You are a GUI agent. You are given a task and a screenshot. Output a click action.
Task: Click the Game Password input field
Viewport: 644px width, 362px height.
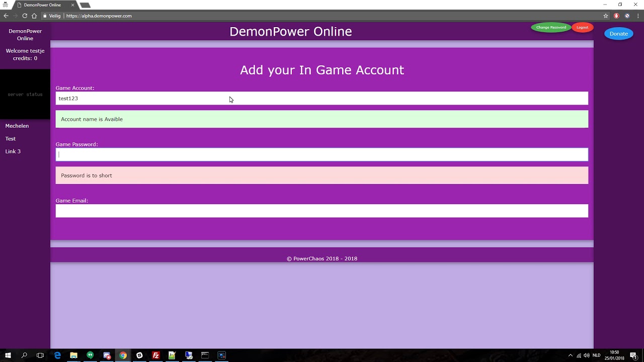[x=322, y=154]
